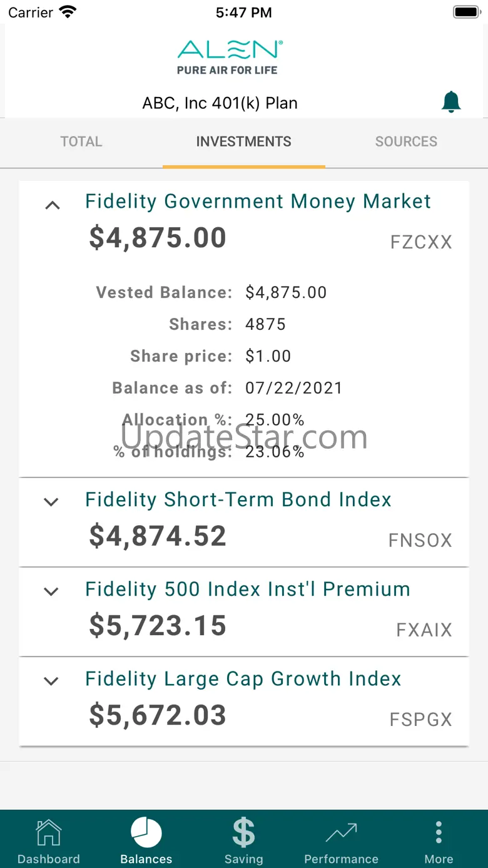Image resolution: width=488 pixels, height=868 pixels.
Task: Tap the Balances pie chart icon
Action: click(x=146, y=833)
